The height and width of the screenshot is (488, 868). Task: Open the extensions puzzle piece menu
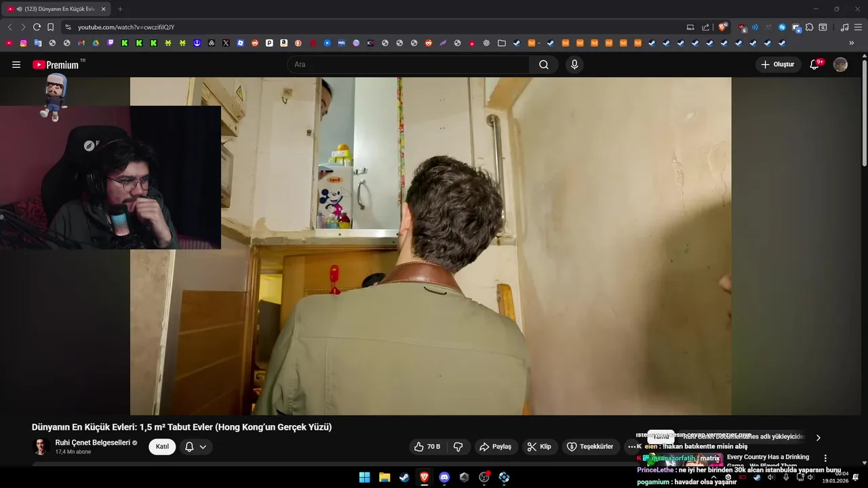809,27
